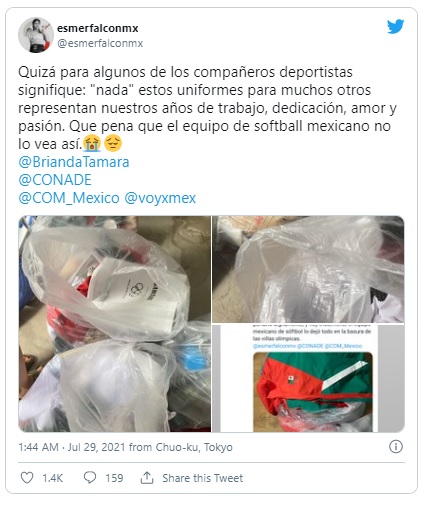View the large plastic bags photo
Screen dimensions: 423x505
click(x=115, y=324)
